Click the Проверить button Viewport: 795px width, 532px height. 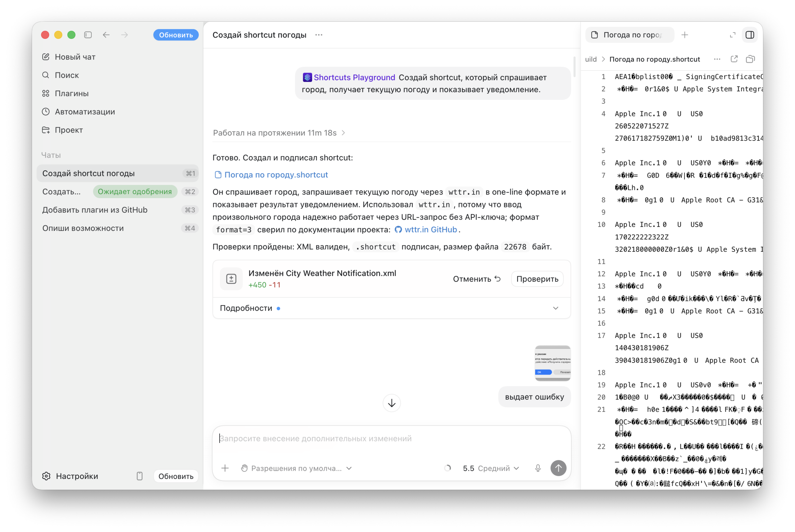pyautogui.click(x=537, y=279)
